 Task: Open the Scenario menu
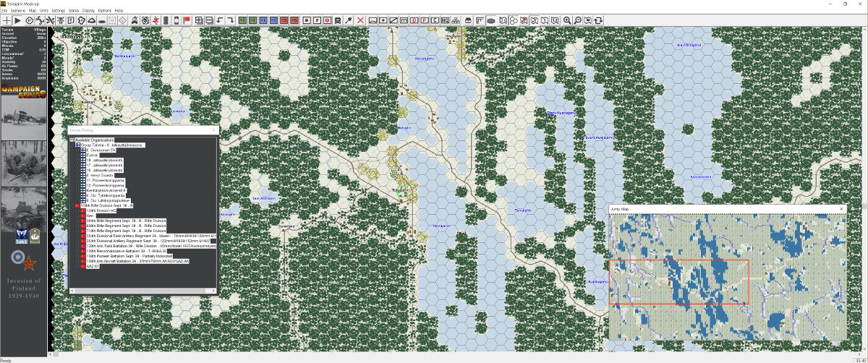click(x=17, y=11)
